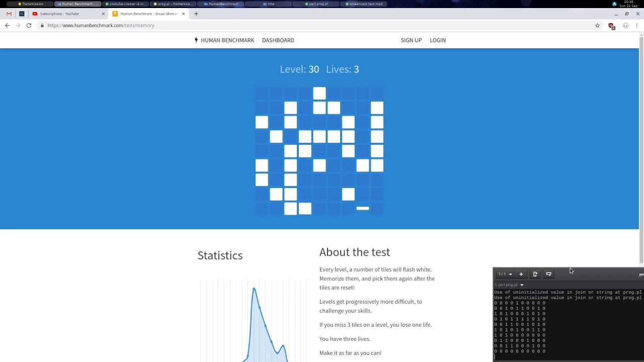This screenshot has height=362, width=644.
Task: Open the Chrome three-dot menu
Action: (x=637, y=25)
